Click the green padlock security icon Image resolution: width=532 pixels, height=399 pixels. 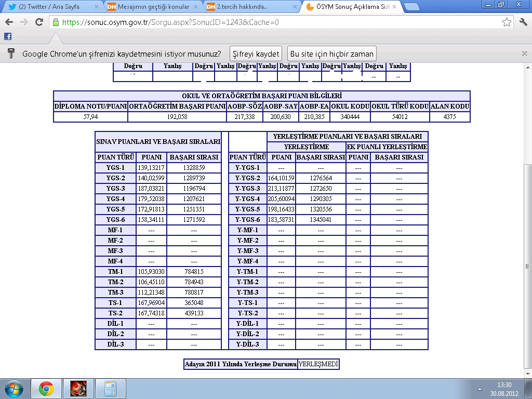click(x=56, y=22)
